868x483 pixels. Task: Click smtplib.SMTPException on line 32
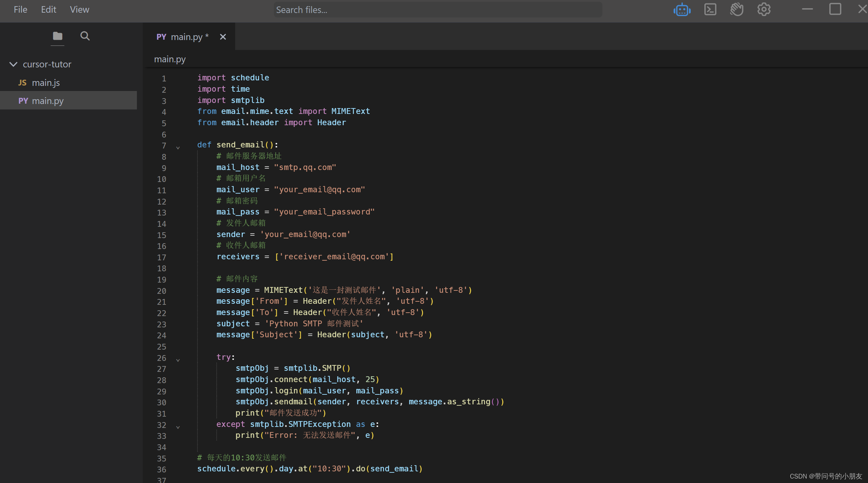click(300, 424)
